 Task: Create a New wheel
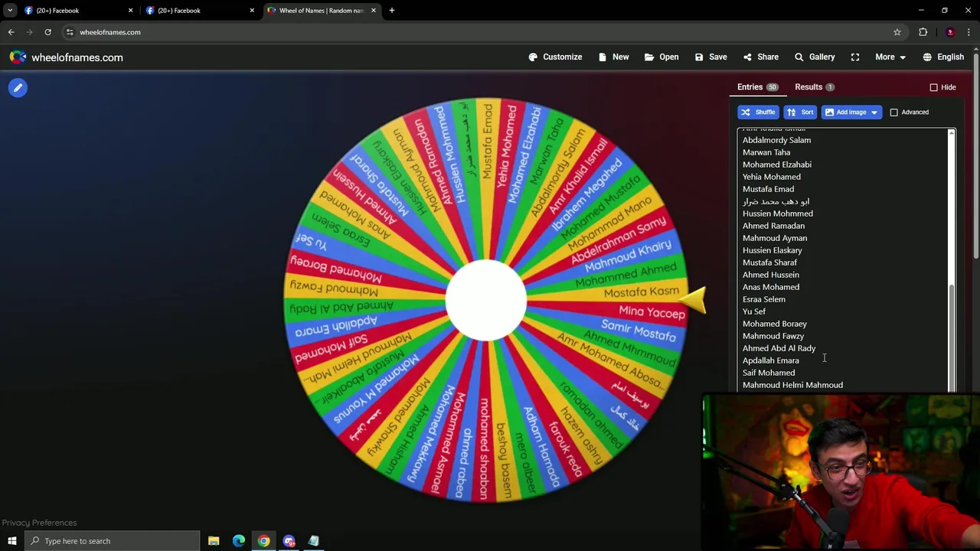click(613, 57)
